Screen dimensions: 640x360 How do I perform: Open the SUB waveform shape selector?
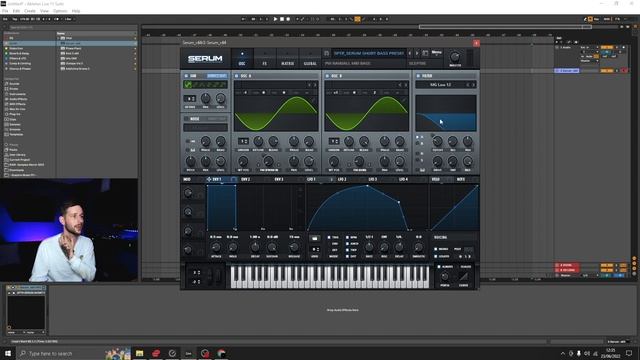(205, 84)
